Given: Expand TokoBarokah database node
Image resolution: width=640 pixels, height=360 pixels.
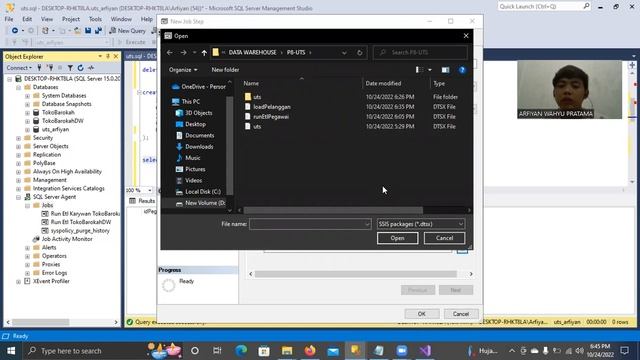Looking at the screenshot, I should pos(27,112).
